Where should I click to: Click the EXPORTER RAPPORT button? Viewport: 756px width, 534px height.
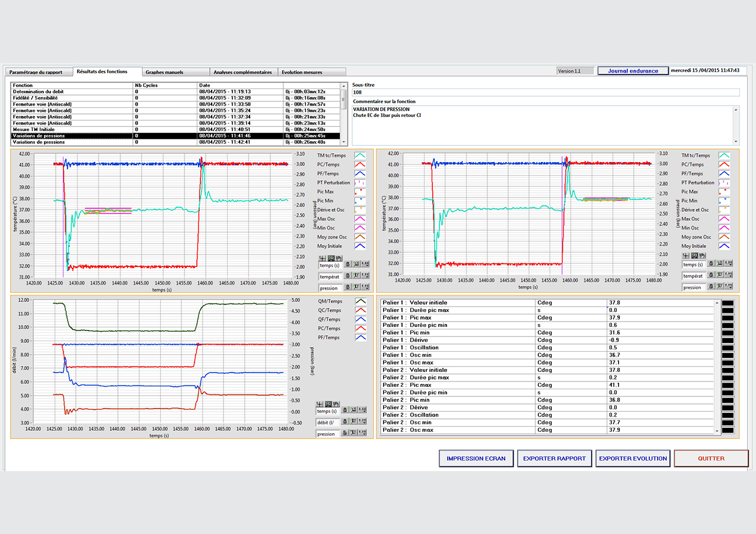click(554, 459)
